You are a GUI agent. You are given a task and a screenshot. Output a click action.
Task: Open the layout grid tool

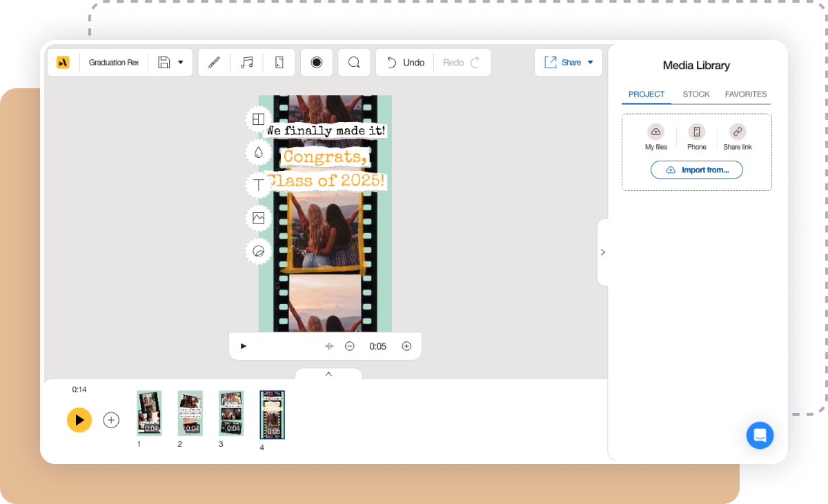(258, 119)
